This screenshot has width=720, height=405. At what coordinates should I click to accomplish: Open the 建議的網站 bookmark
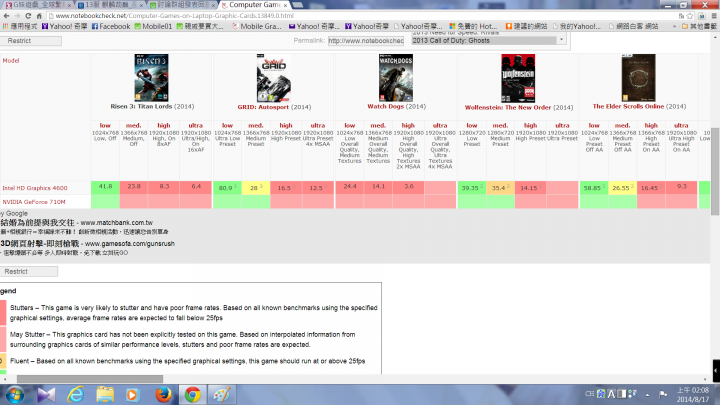pyautogui.click(x=526, y=27)
